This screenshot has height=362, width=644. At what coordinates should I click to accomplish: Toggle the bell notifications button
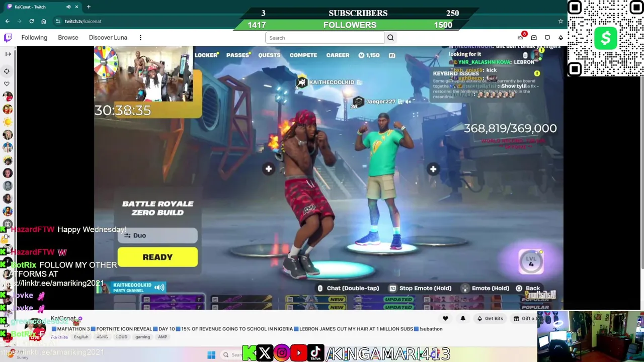(x=463, y=318)
